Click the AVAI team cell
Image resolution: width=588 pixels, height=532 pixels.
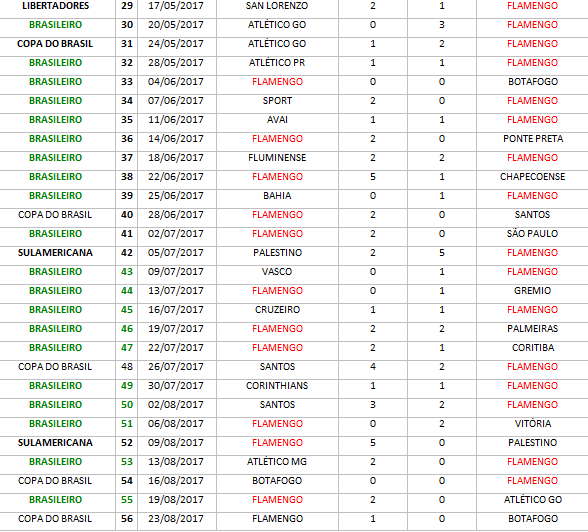point(277,120)
